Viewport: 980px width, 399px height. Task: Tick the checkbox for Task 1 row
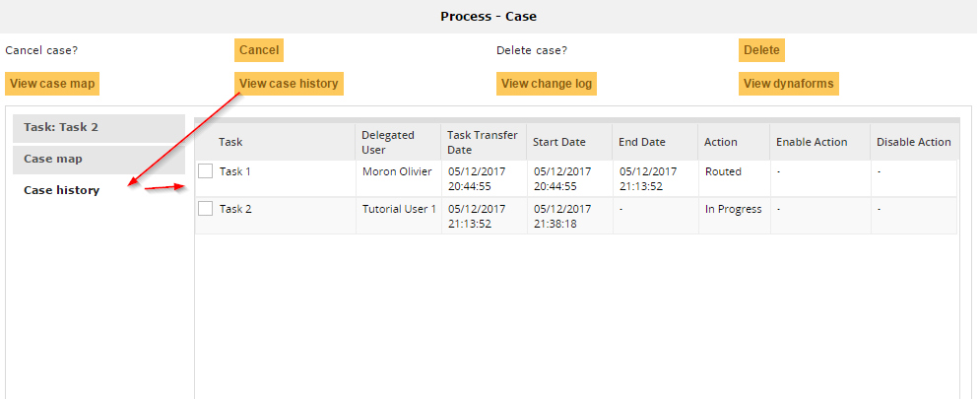pos(205,171)
